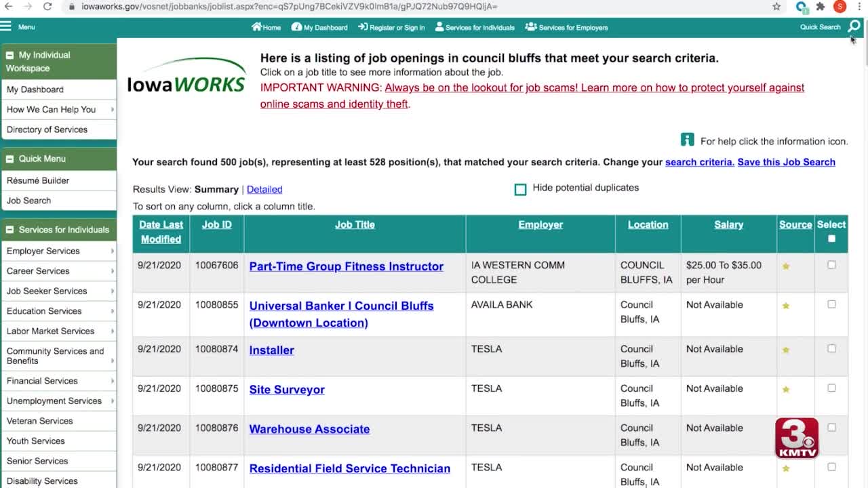Click the browser address bar URL
Viewport: 868px width, 488px height.
pyautogui.click(x=290, y=6)
